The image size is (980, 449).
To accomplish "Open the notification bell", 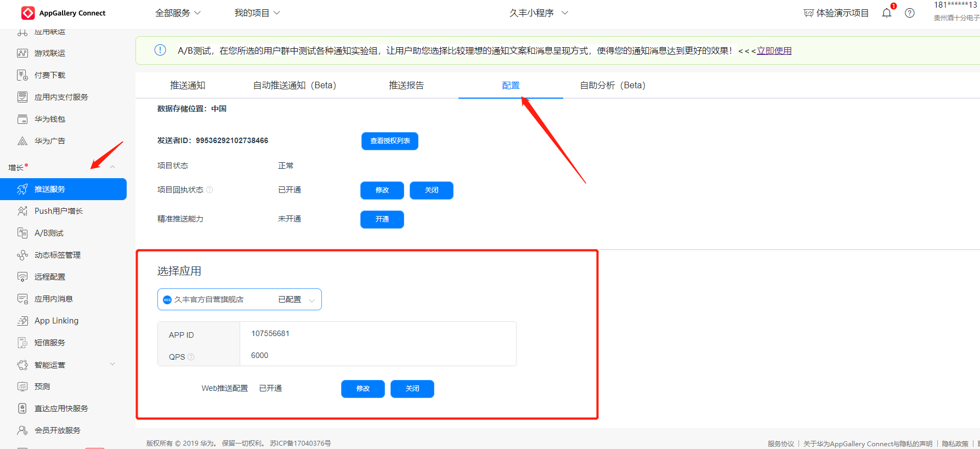I will pyautogui.click(x=887, y=13).
